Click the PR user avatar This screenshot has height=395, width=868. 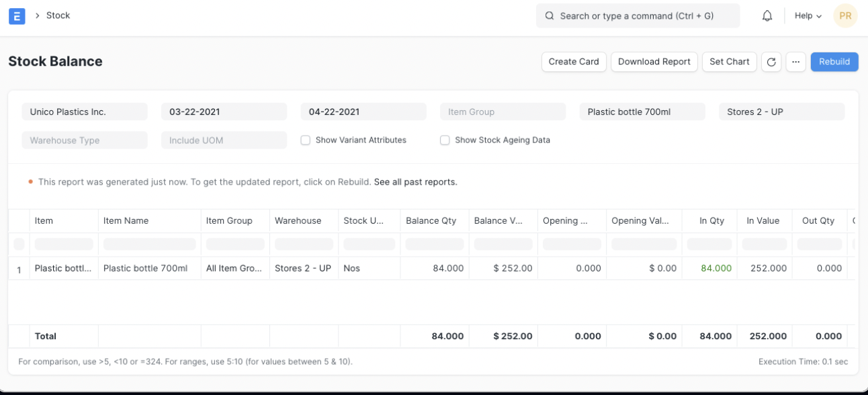(845, 16)
